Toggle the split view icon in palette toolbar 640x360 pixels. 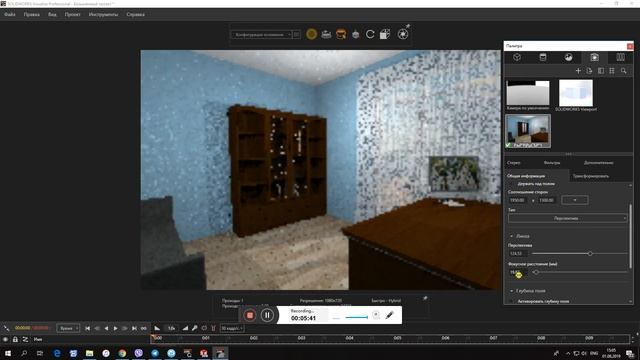tap(601, 71)
